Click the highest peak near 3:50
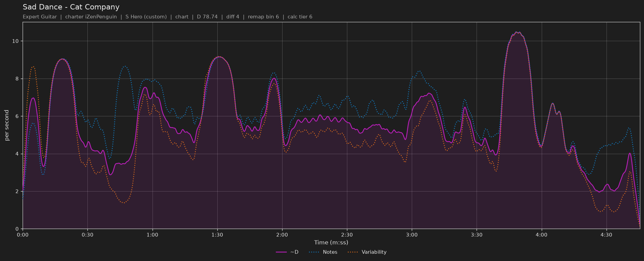 [517, 32]
